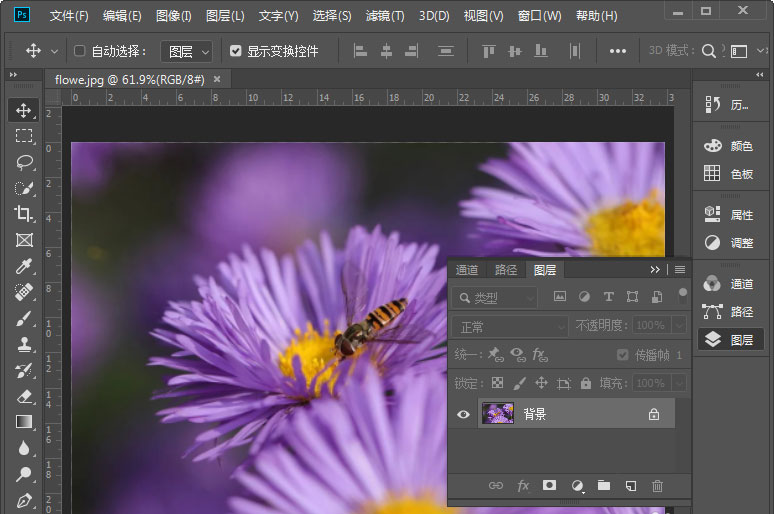Toggle lock all padlock icon
The width and height of the screenshot is (774, 514).
tap(585, 383)
